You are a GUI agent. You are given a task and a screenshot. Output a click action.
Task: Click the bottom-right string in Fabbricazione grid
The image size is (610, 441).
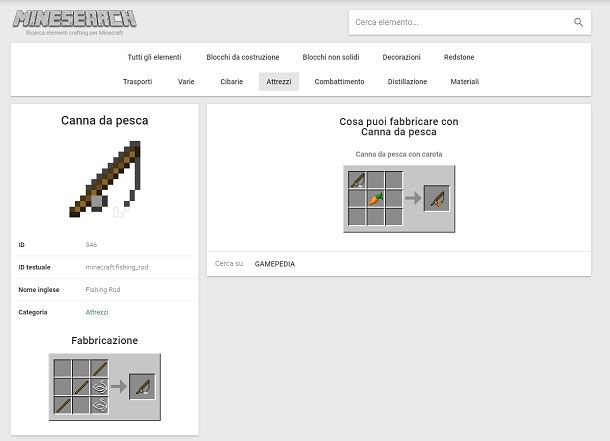[x=100, y=405]
